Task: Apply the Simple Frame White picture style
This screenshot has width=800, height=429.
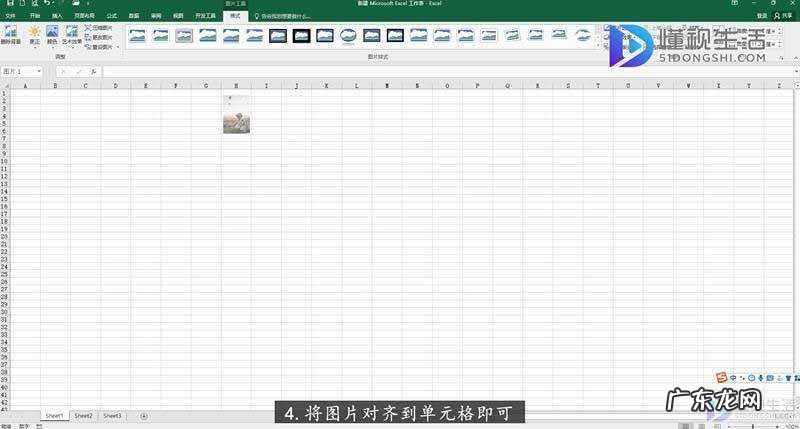Action: pyautogui.click(x=137, y=35)
